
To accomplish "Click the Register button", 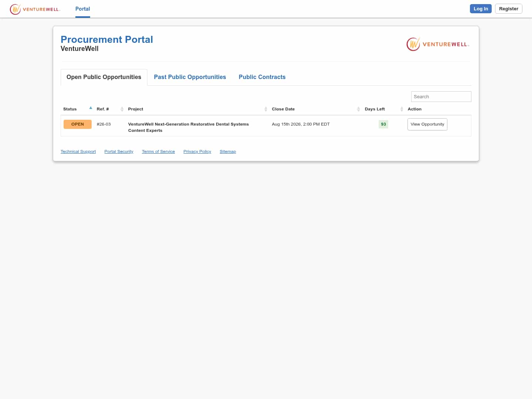I will [508, 9].
